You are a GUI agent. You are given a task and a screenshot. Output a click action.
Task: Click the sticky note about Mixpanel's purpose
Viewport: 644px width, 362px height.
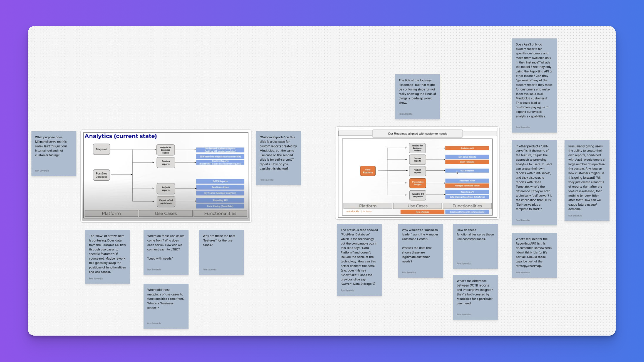(54, 153)
